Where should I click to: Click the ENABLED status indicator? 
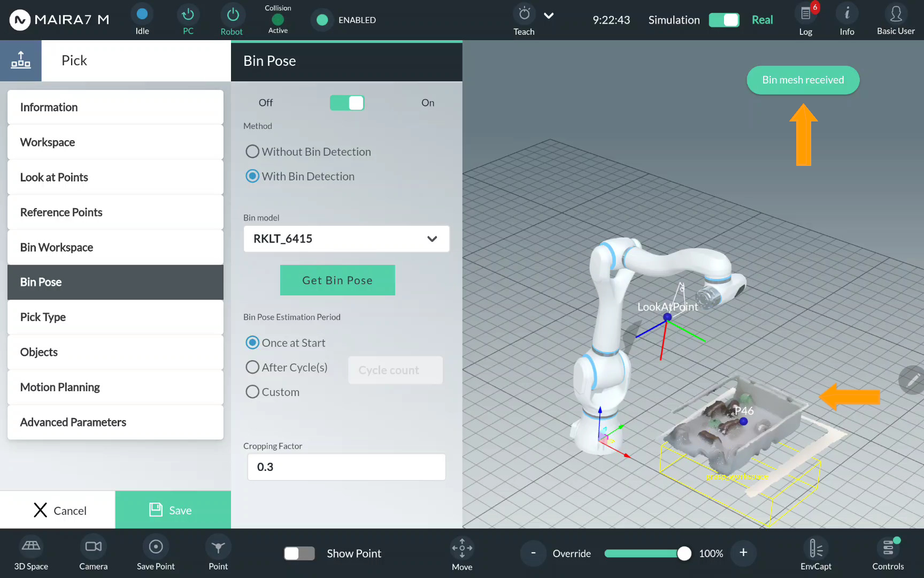[322, 20]
